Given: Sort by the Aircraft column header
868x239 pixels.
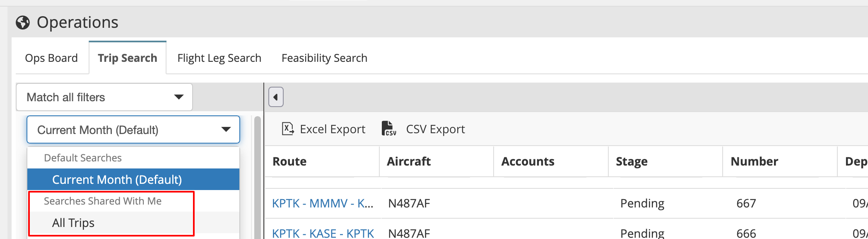Looking at the screenshot, I should pyautogui.click(x=409, y=161).
